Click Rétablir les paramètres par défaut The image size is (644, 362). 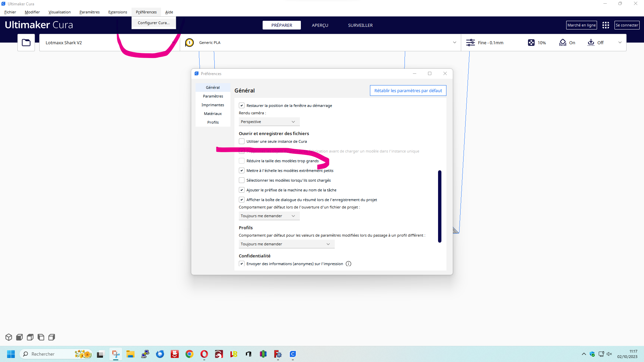408,90
